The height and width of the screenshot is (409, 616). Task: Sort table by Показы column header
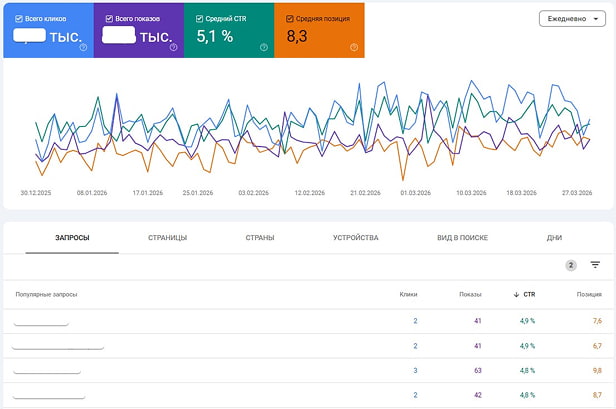tap(470, 294)
